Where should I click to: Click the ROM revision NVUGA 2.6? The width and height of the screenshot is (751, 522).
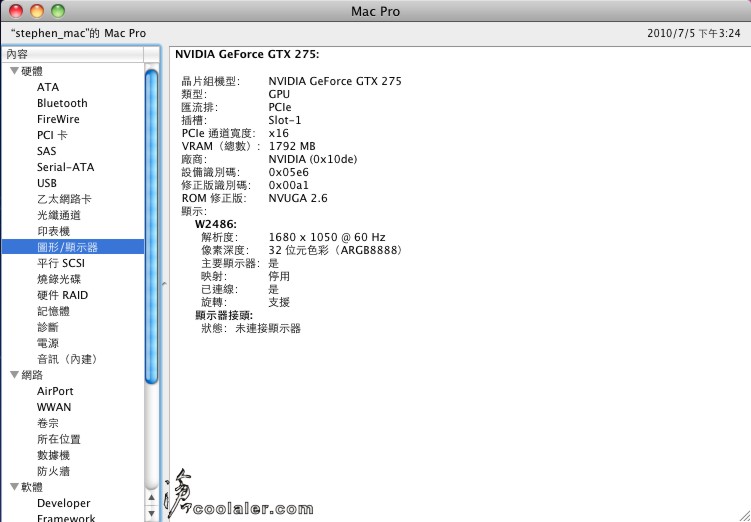298,198
